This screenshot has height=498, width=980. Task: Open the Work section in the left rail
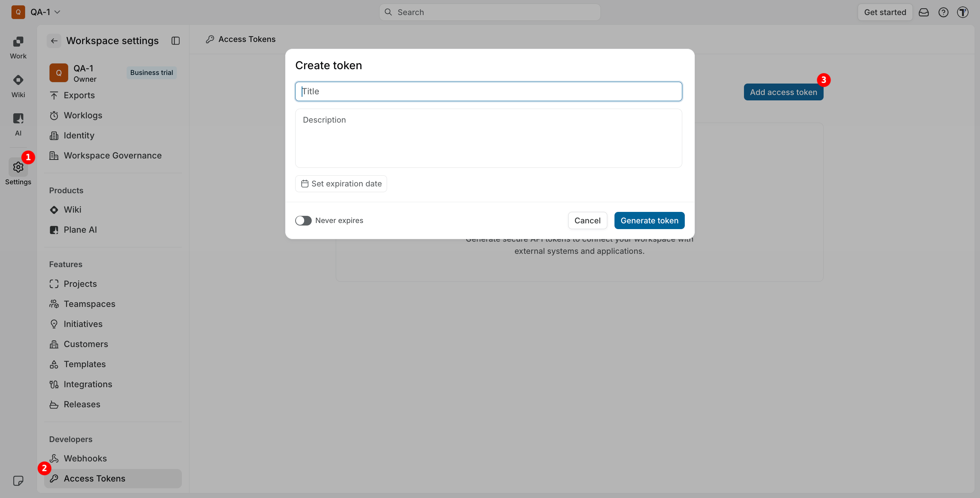[x=18, y=48]
